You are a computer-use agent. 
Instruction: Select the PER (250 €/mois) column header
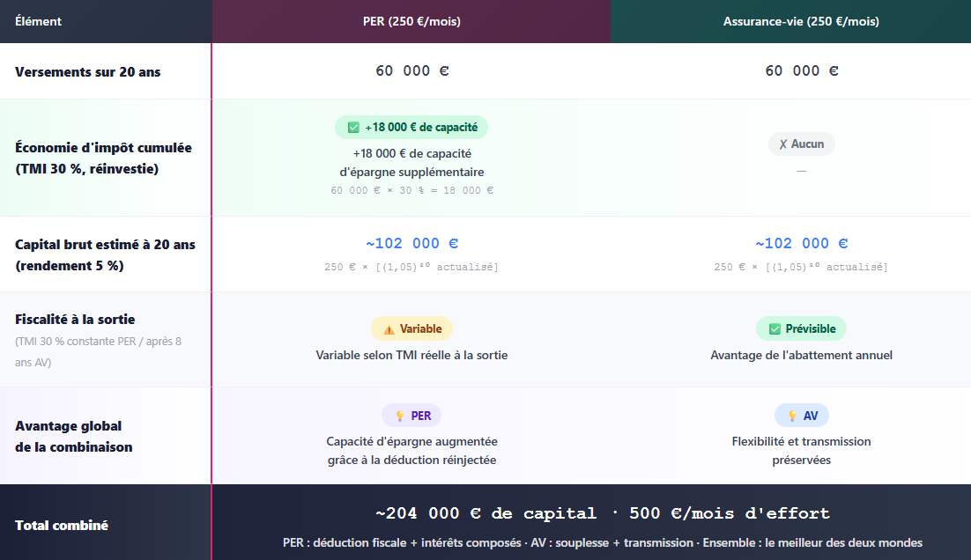coord(411,21)
